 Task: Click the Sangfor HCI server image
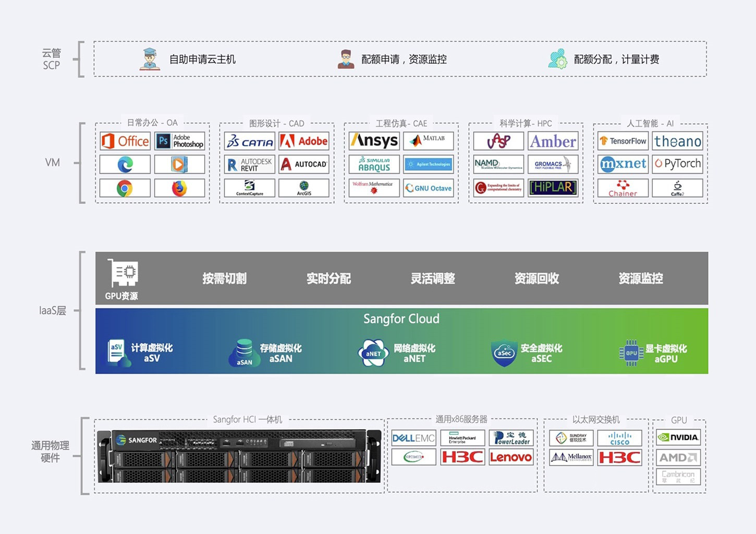(239, 456)
